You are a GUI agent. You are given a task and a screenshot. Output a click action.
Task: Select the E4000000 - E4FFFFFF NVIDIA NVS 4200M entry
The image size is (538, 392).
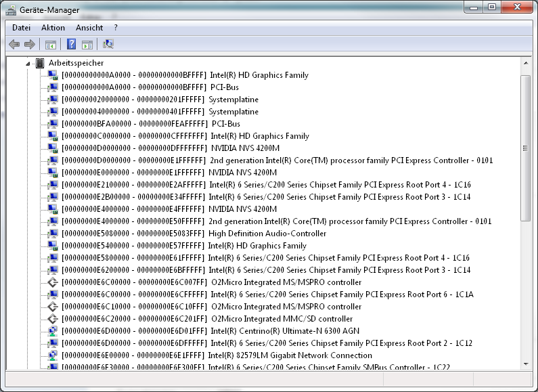(169, 209)
